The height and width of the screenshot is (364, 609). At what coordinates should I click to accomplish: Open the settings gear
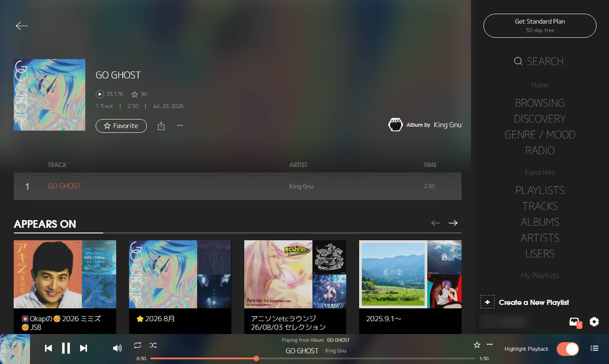click(594, 322)
